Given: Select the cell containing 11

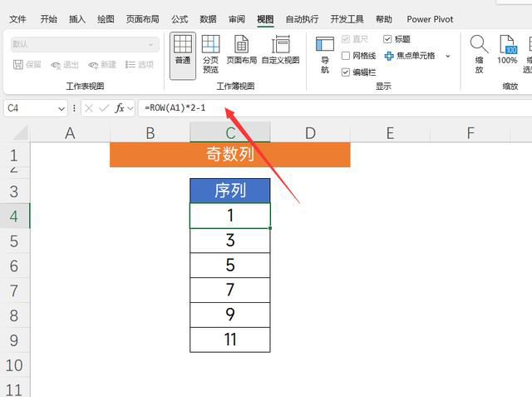Looking at the screenshot, I should 230,340.
